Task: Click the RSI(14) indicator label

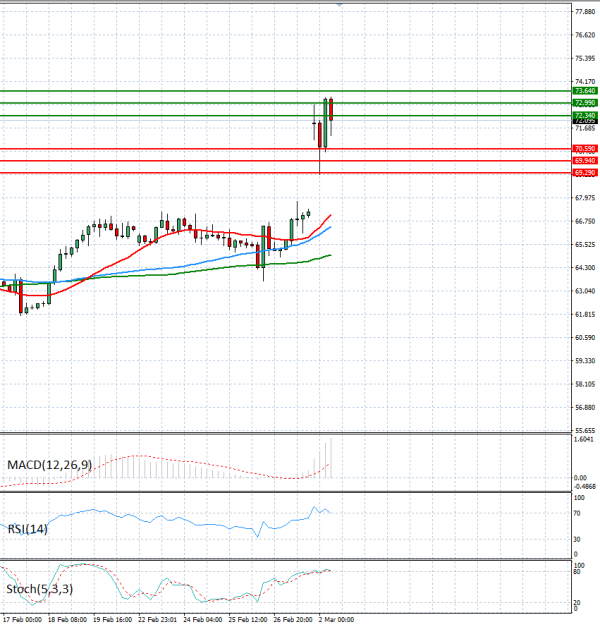Action: coord(28,530)
